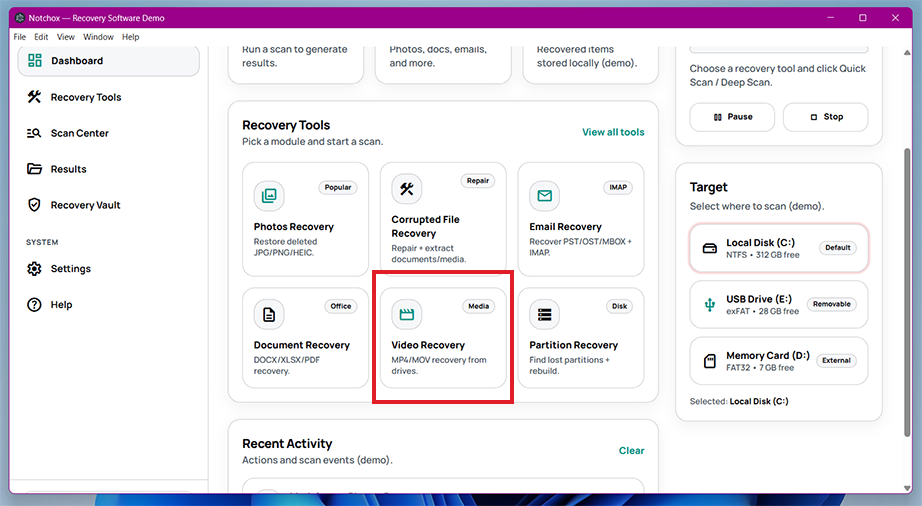
Task: Click the Media badge
Action: pyautogui.click(x=479, y=306)
